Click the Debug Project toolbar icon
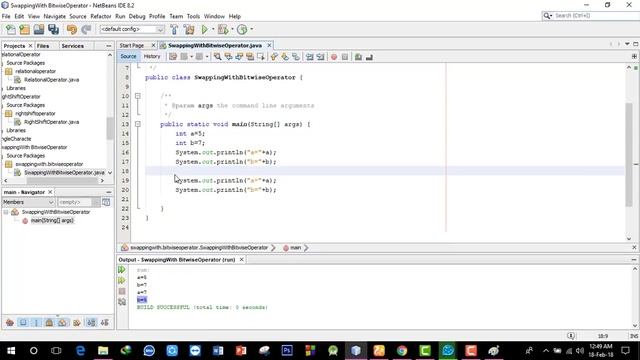640x360 pixels. click(223, 29)
